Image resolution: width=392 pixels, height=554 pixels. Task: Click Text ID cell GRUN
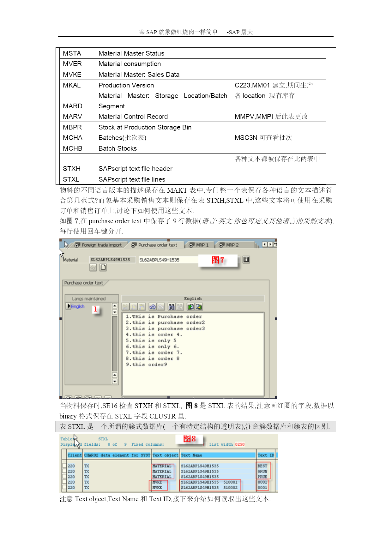pos(262,471)
